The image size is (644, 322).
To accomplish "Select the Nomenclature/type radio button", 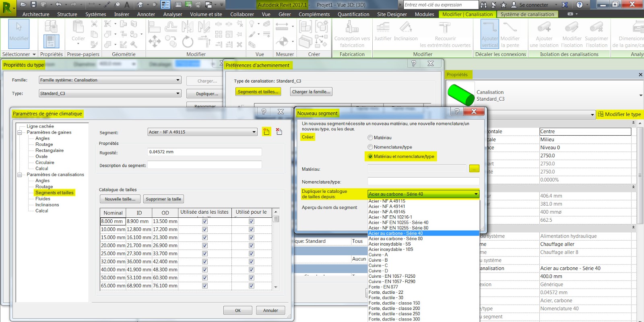I will coord(370,147).
